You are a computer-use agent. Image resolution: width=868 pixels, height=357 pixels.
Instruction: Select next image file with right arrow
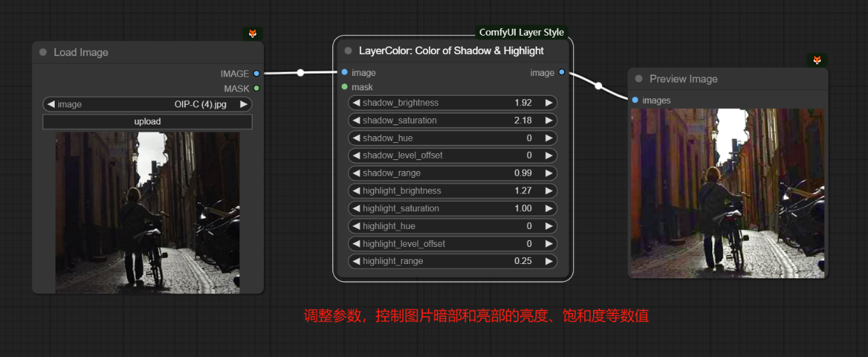click(x=244, y=105)
